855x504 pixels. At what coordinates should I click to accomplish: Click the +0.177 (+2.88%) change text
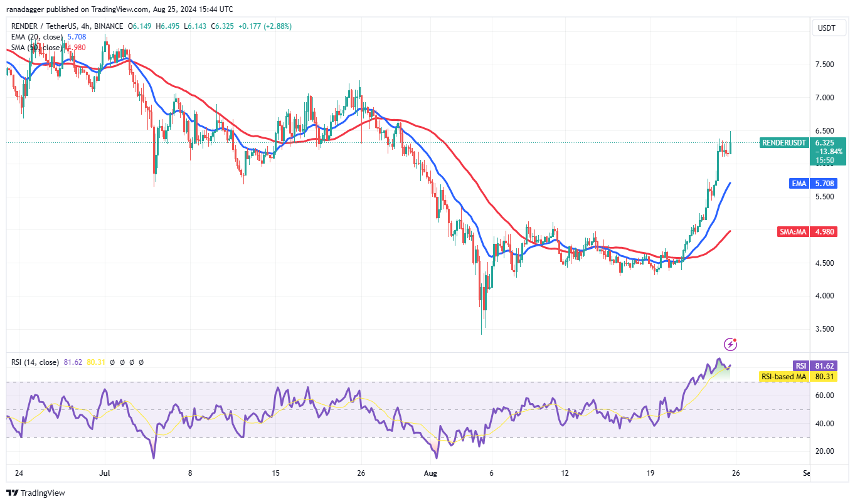[x=263, y=26]
